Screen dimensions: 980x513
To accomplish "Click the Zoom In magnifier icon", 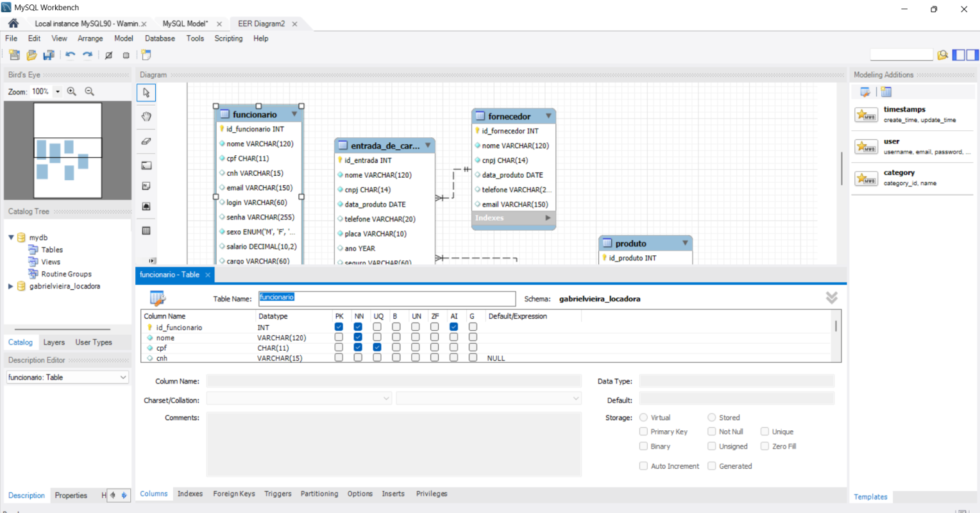I will click(72, 92).
